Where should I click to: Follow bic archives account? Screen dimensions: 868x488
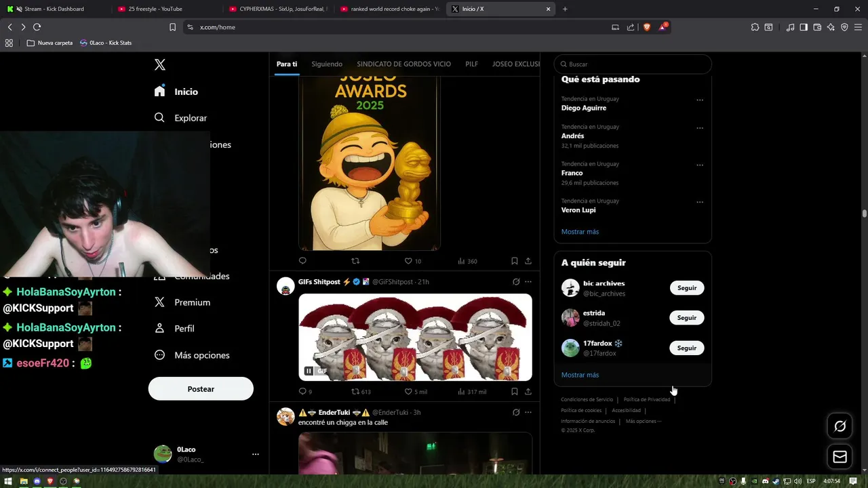click(x=687, y=288)
